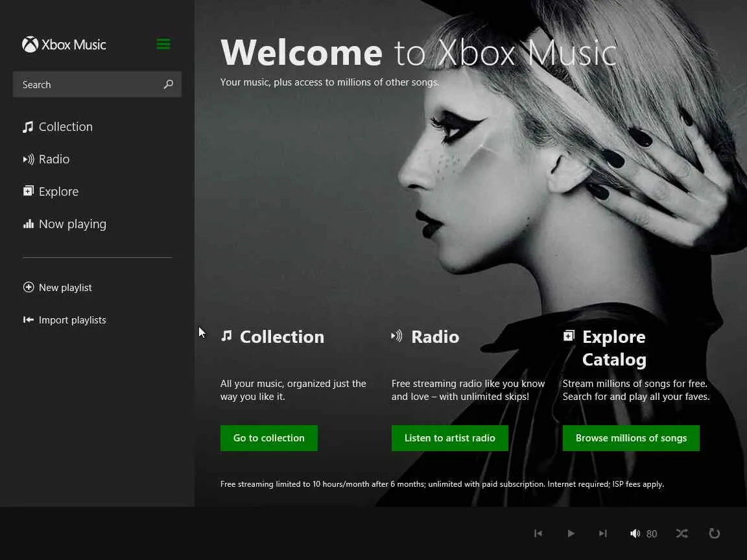Click the Collection heading on welcome page
Image resolution: width=747 pixels, height=560 pixels.
(x=282, y=336)
